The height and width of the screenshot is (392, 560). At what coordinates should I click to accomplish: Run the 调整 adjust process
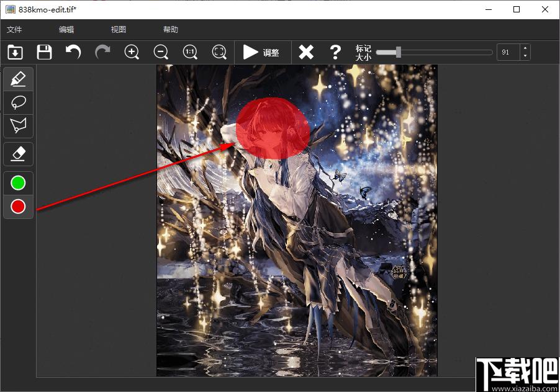pos(261,53)
